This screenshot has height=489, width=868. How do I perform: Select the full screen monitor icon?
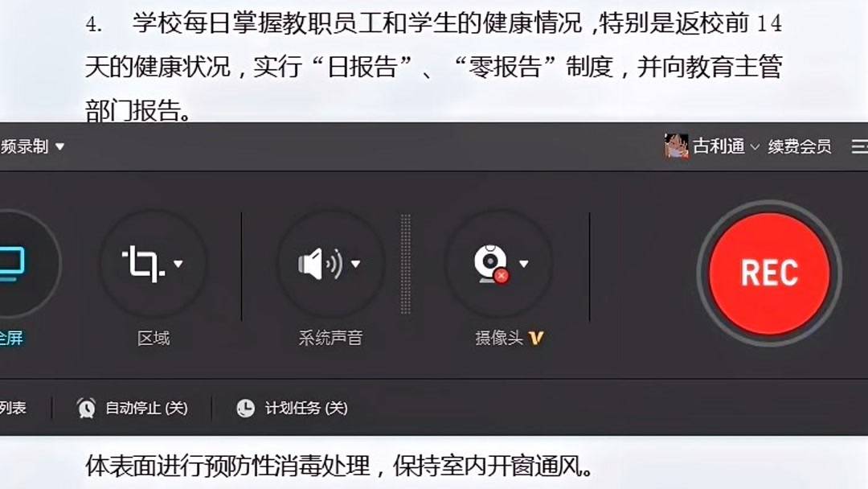[12, 264]
